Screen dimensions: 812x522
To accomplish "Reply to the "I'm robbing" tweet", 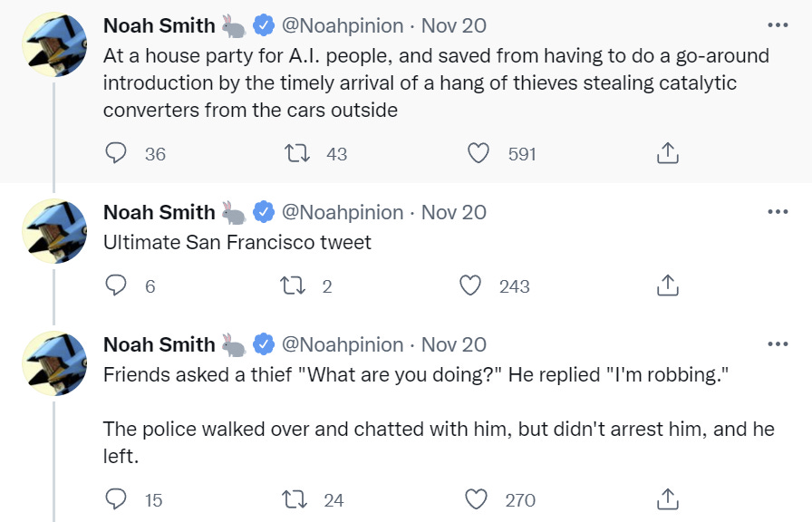I will pyautogui.click(x=116, y=499).
